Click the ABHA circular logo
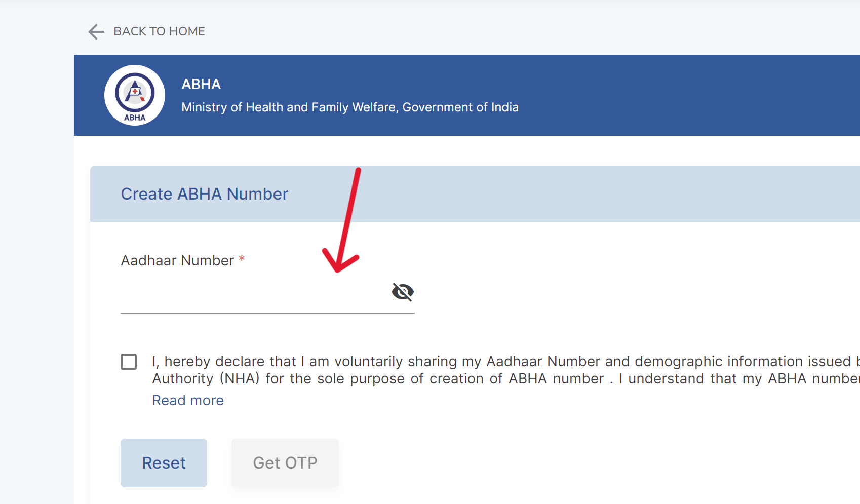 point(134,95)
